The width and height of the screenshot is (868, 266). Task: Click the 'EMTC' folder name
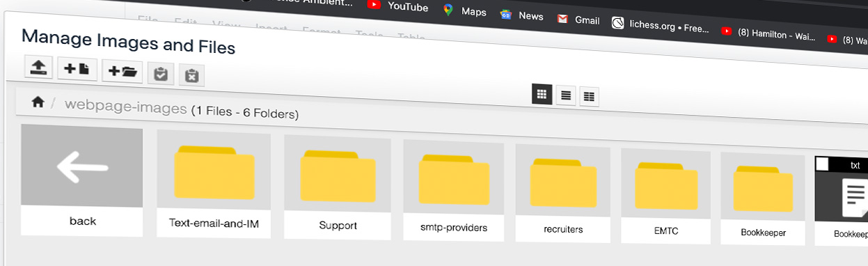[x=666, y=230]
